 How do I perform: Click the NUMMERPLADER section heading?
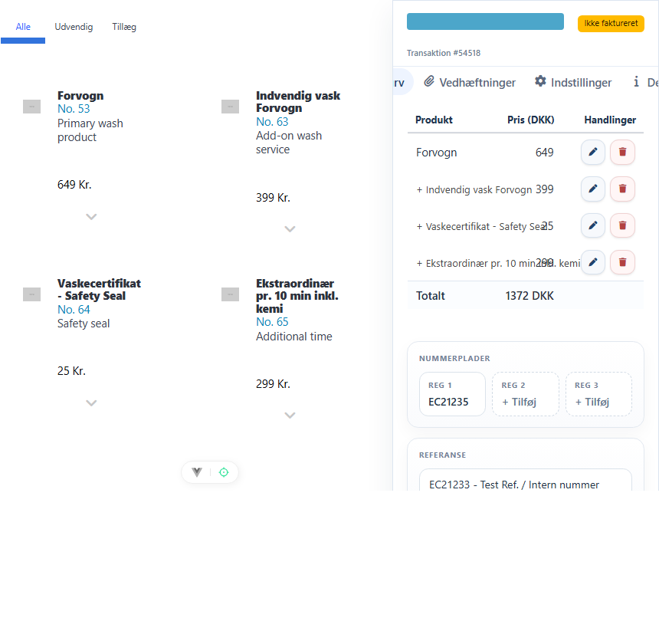[x=454, y=359]
